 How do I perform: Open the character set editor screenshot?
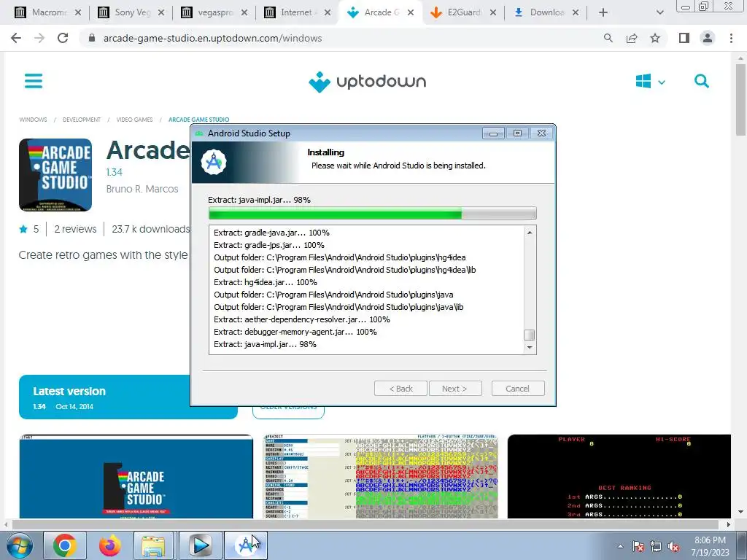(380, 476)
